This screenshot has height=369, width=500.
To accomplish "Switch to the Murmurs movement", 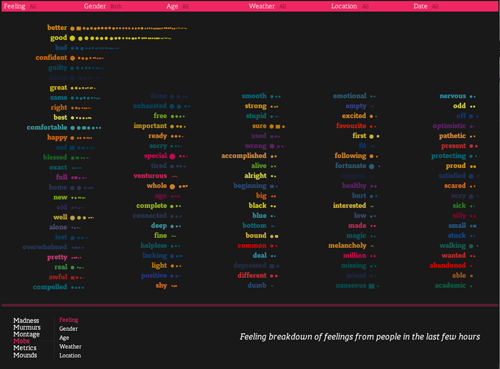I will coord(27,327).
